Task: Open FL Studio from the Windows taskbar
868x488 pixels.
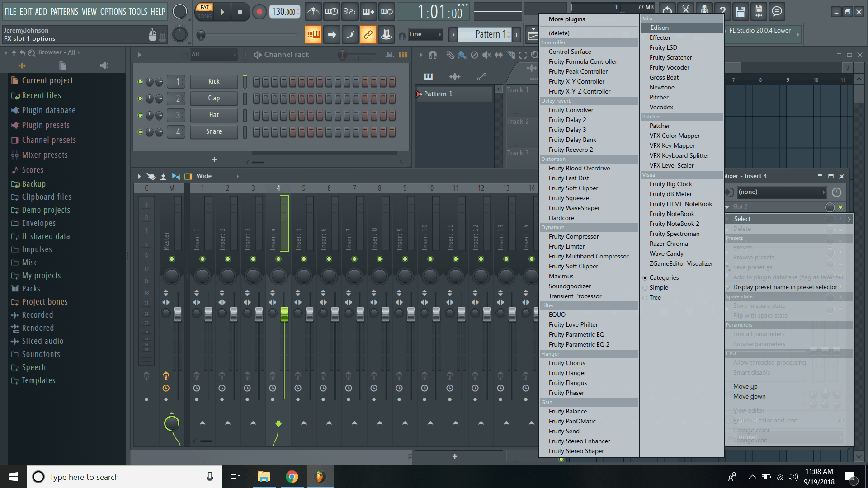Action: pos(320,476)
